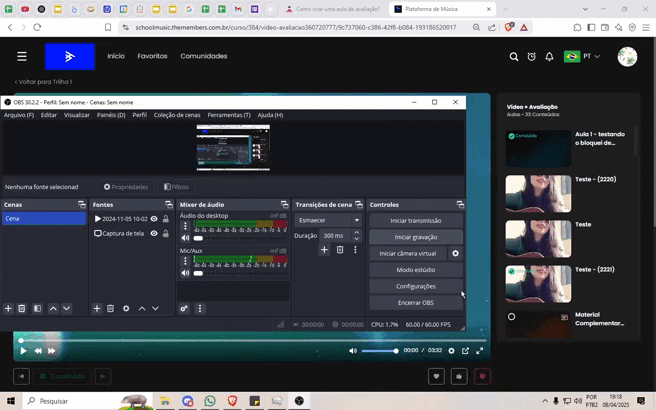Open virtual camera settings gear
The image size is (656, 410).
click(455, 254)
